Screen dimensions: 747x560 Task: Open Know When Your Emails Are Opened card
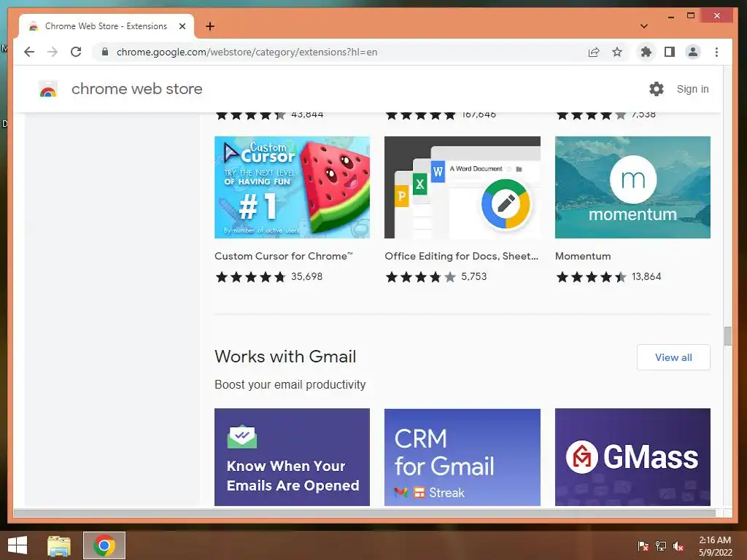point(292,457)
